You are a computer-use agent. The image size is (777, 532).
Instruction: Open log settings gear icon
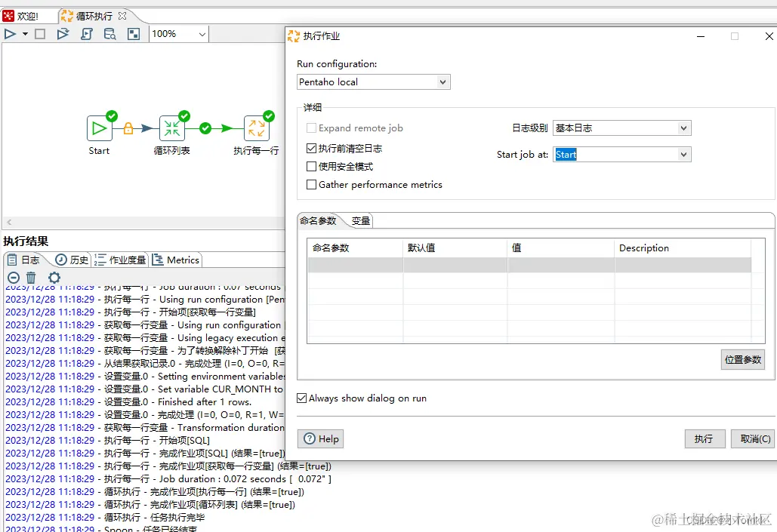54,278
